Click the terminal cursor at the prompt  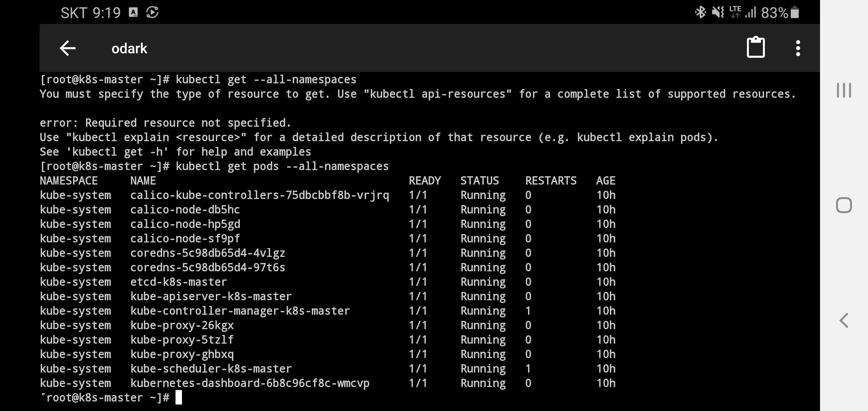tap(179, 398)
